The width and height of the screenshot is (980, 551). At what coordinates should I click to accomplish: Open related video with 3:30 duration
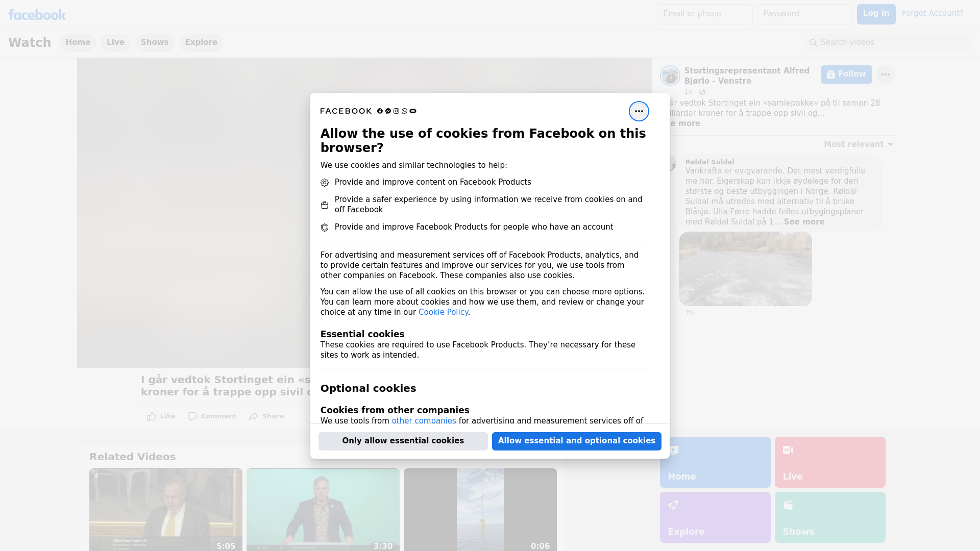[x=323, y=510]
